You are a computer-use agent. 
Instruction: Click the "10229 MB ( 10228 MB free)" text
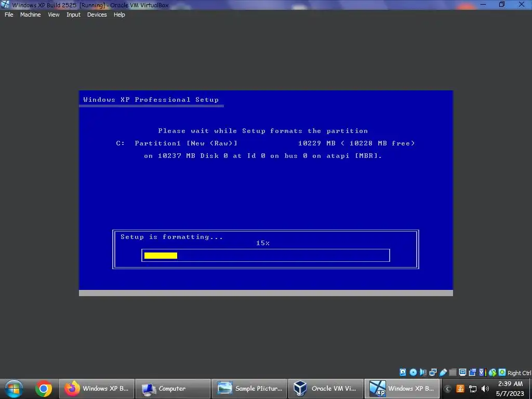[356, 143]
